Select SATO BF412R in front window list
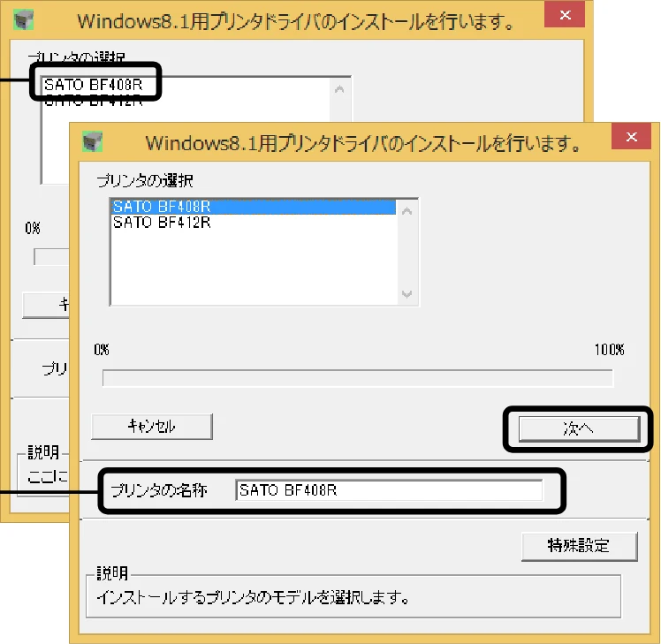This screenshot has height=644, width=661. pyautogui.click(x=254, y=222)
